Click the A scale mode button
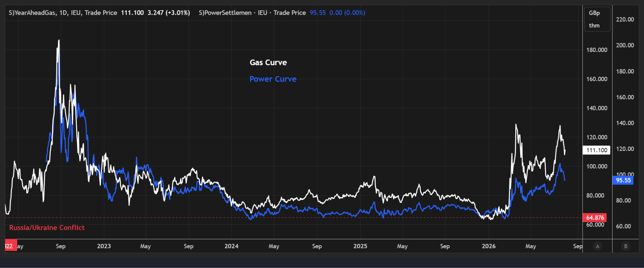644x268 pixels. click(597, 246)
